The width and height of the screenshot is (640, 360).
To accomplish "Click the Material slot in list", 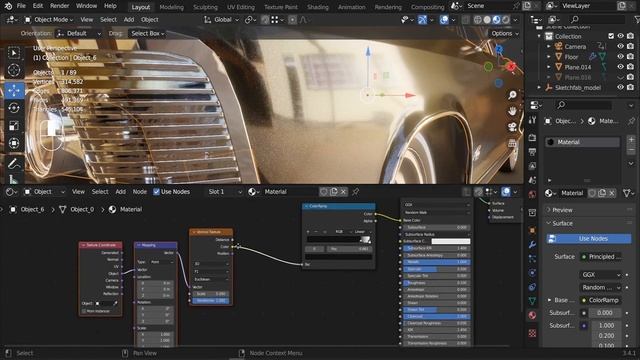I will tap(582, 142).
